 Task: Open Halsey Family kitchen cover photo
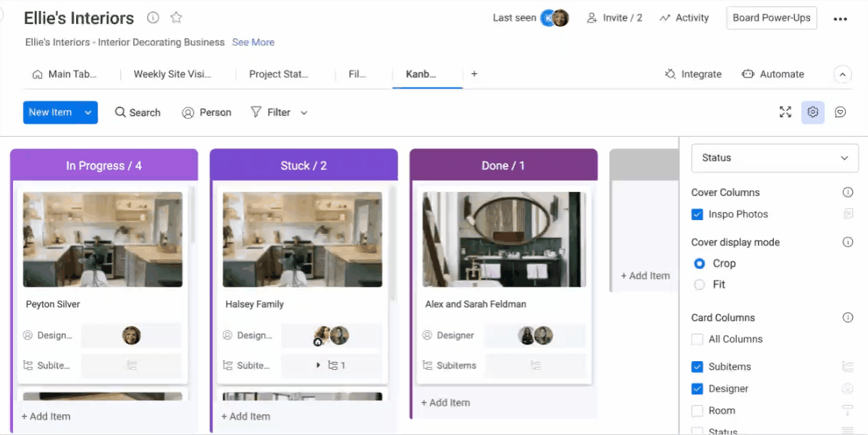[x=303, y=240]
